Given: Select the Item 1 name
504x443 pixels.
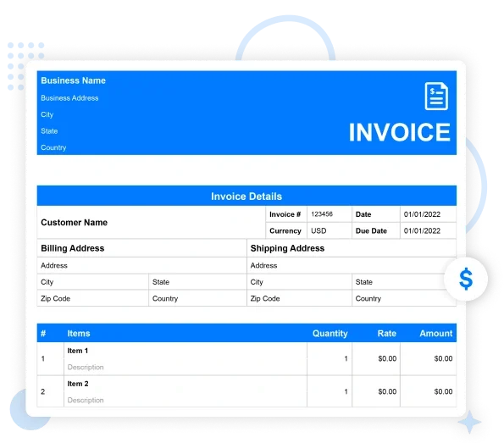Looking at the screenshot, I should [78, 351].
